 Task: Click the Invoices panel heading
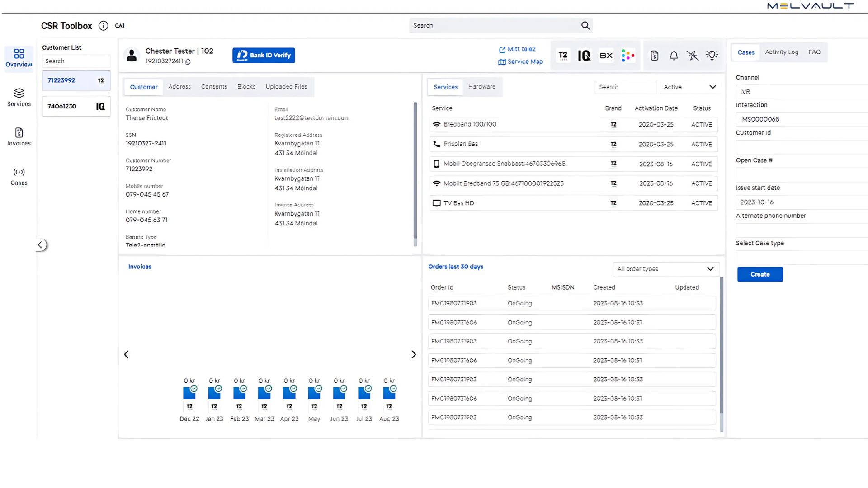pyautogui.click(x=140, y=267)
